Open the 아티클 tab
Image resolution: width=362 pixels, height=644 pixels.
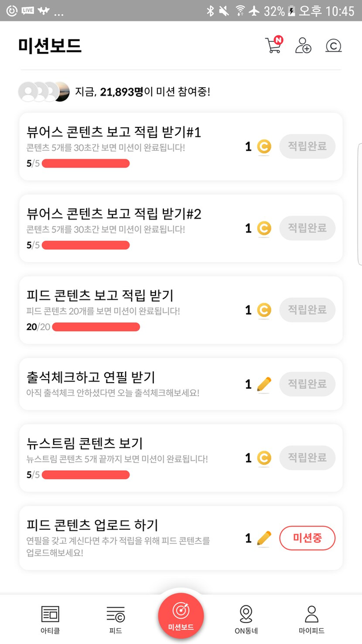point(50,619)
